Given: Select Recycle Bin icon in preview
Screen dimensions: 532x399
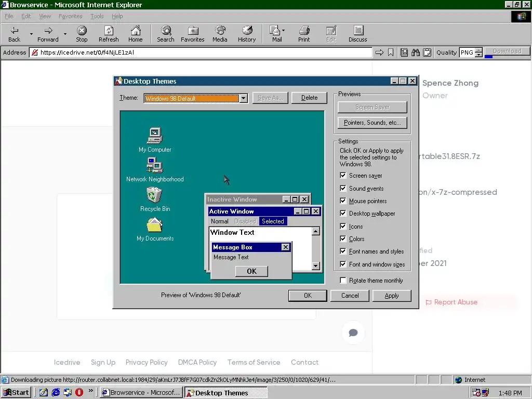Looking at the screenshot, I should (x=154, y=195).
